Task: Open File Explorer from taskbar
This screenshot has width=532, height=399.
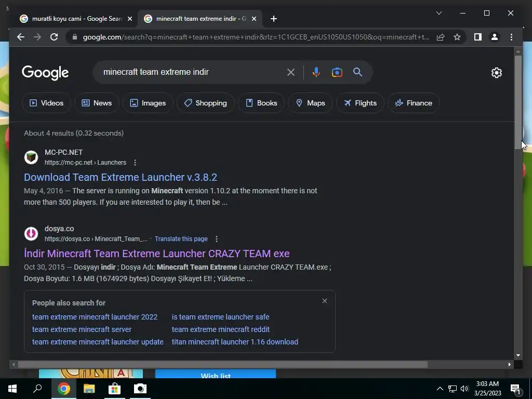Action: pyautogui.click(x=89, y=389)
